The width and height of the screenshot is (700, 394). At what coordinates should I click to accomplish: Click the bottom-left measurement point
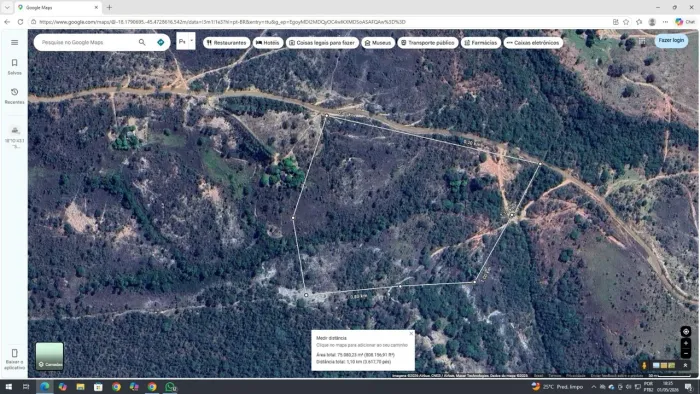306,295
